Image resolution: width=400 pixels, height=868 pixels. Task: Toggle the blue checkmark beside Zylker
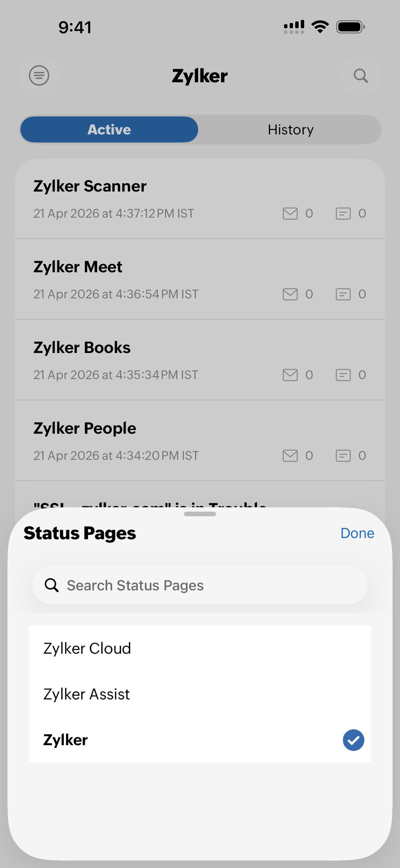(x=353, y=740)
